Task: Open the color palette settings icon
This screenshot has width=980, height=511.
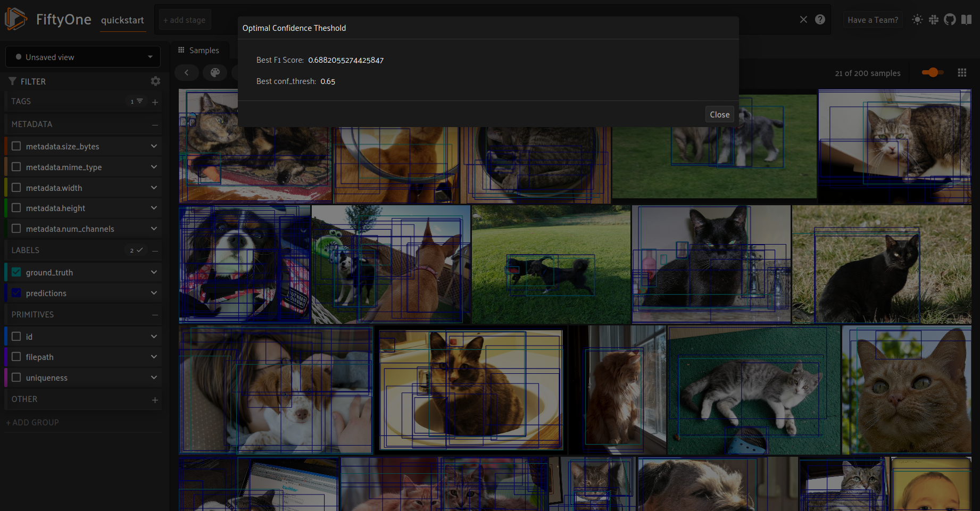Action: pyautogui.click(x=215, y=72)
